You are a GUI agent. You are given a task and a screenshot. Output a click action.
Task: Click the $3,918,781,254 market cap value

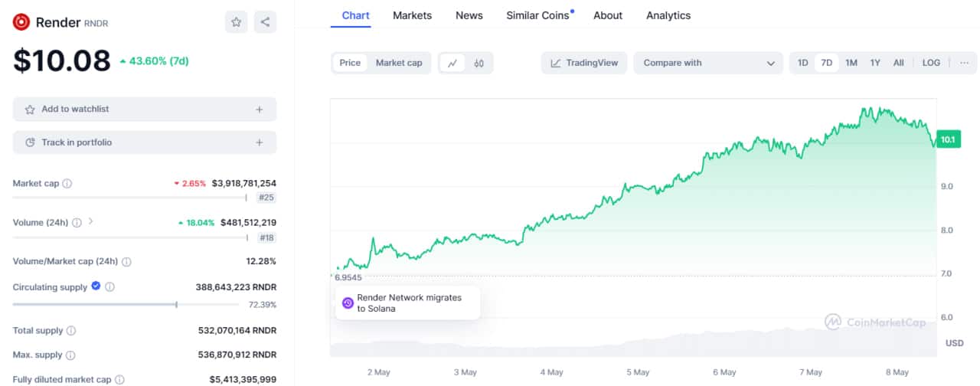point(243,184)
